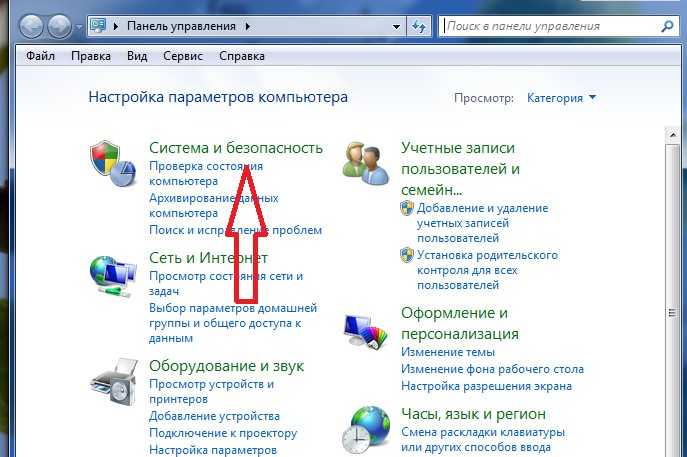Click the Control Panel icon in the address bar
Image resolution: width=687 pixels, height=457 pixels.
click(98, 26)
